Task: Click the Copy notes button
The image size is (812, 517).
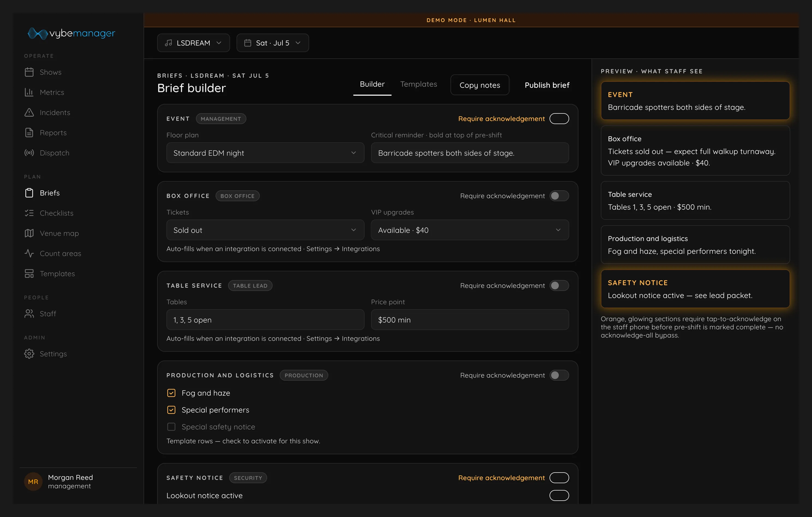Action: click(x=479, y=85)
